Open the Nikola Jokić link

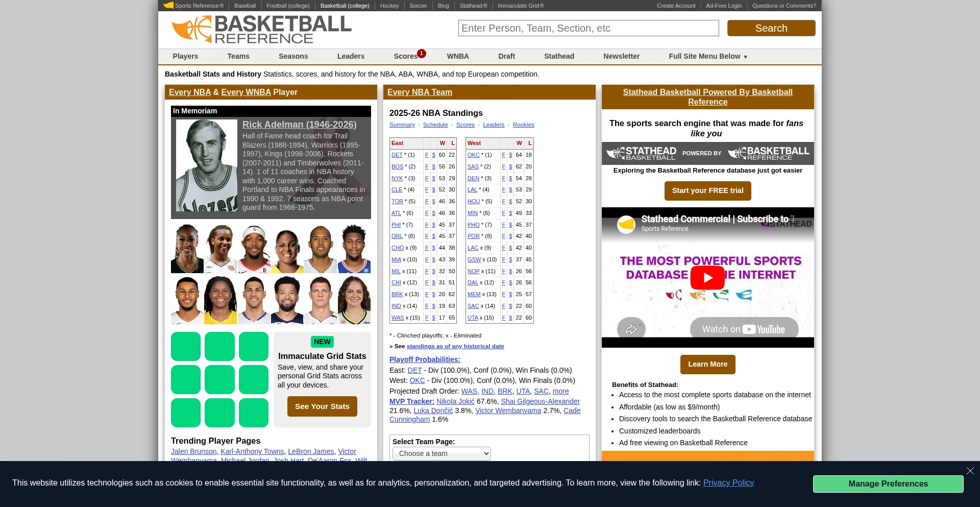click(455, 401)
